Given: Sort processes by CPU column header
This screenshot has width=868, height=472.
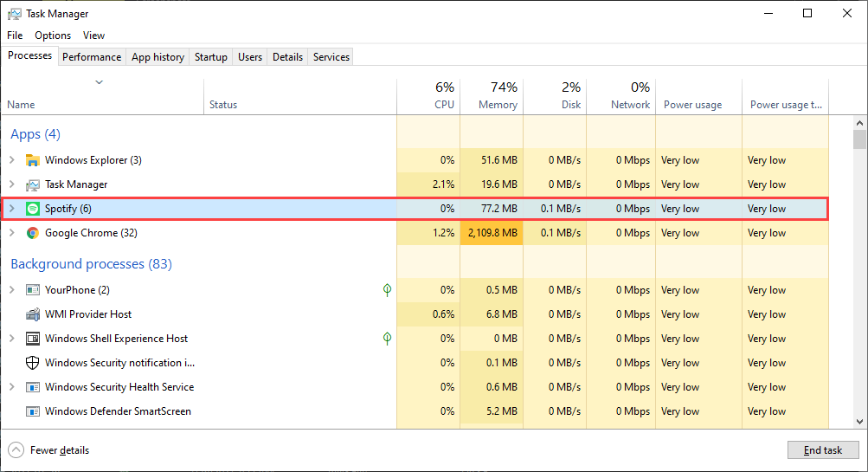Looking at the screenshot, I should [428, 96].
